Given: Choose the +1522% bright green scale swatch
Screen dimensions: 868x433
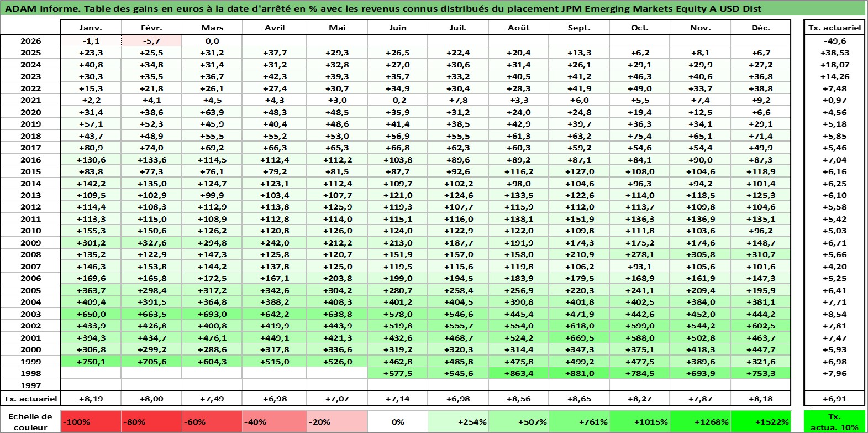Looking at the screenshot, I should pyautogui.click(x=760, y=421).
